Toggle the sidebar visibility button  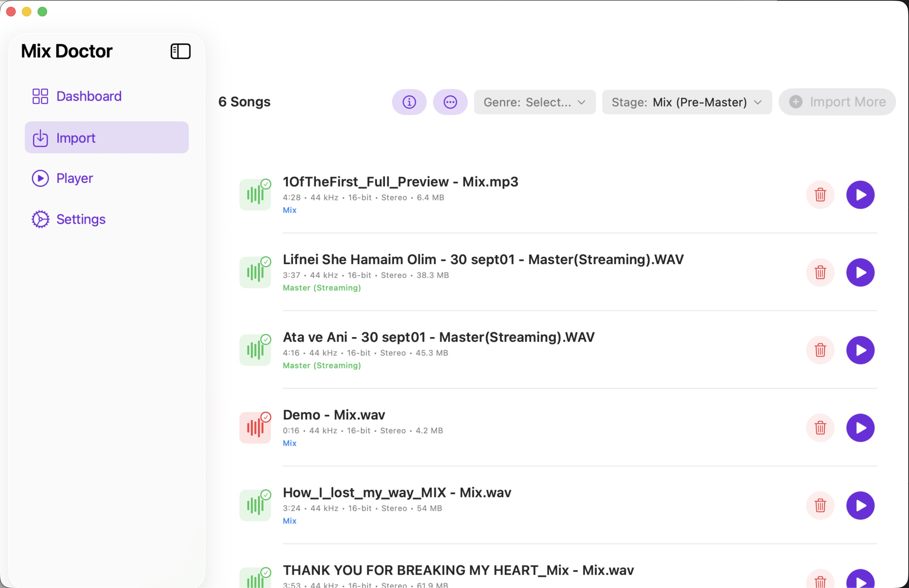point(181,51)
